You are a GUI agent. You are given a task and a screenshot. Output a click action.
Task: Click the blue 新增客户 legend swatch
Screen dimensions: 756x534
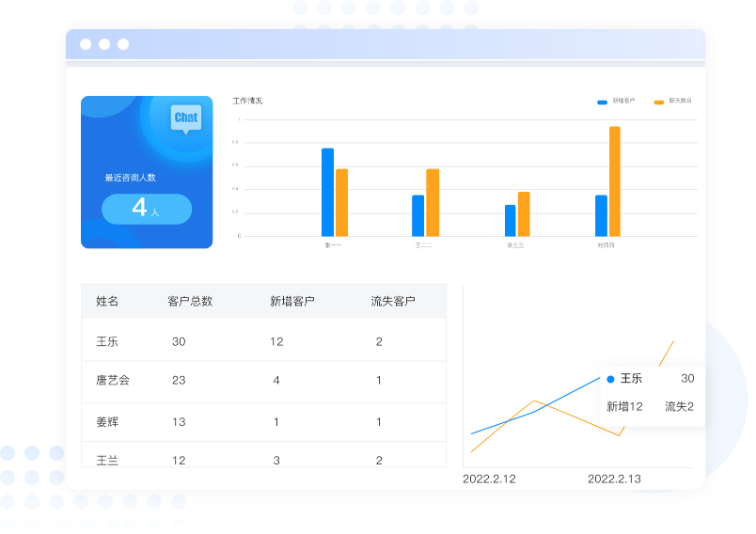coord(602,101)
